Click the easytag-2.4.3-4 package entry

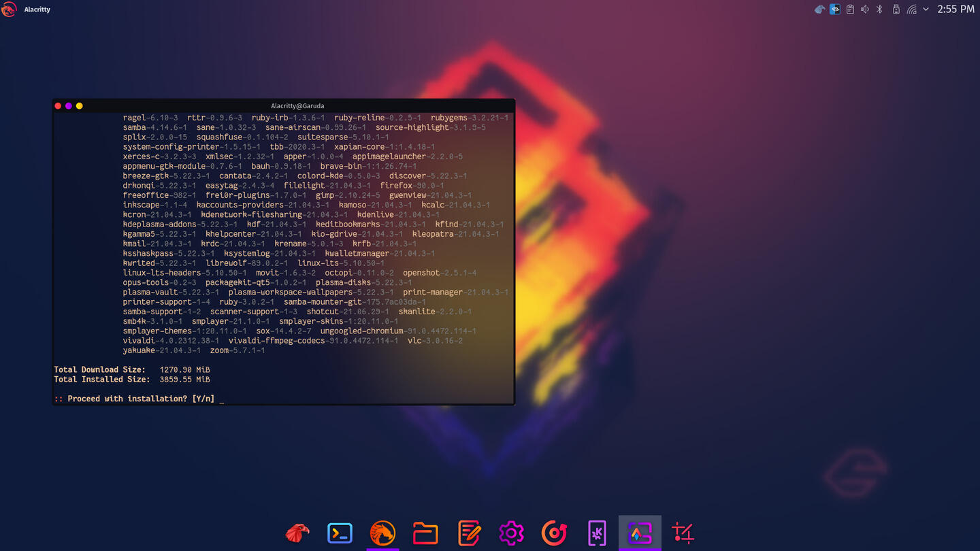click(240, 185)
